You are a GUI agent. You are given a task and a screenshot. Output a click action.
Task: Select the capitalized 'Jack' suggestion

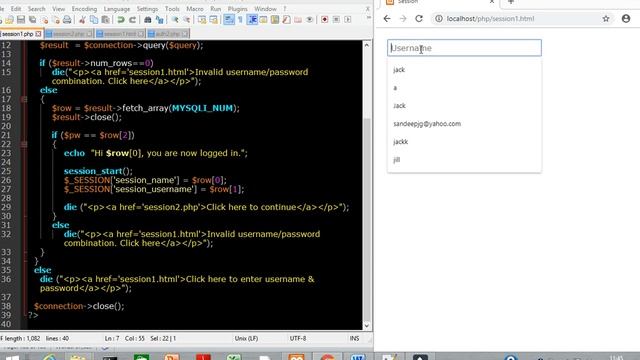464,106
